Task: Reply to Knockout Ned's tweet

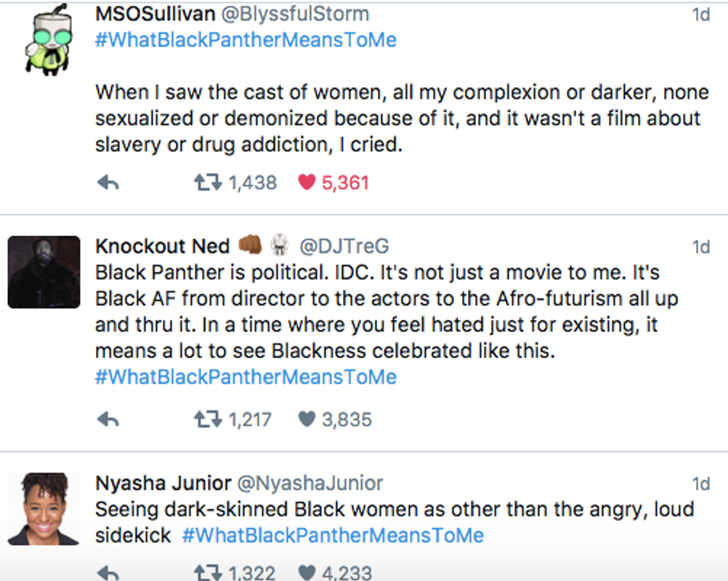Action: (108, 420)
